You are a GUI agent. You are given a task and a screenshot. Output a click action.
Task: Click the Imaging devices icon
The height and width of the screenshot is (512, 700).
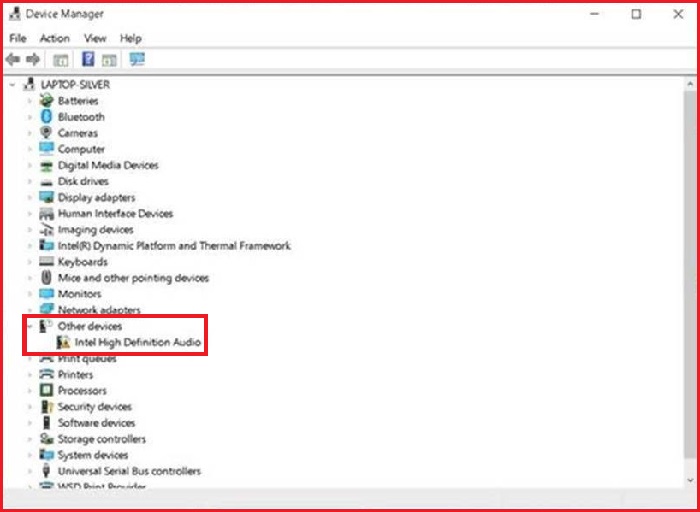coord(46,229)
